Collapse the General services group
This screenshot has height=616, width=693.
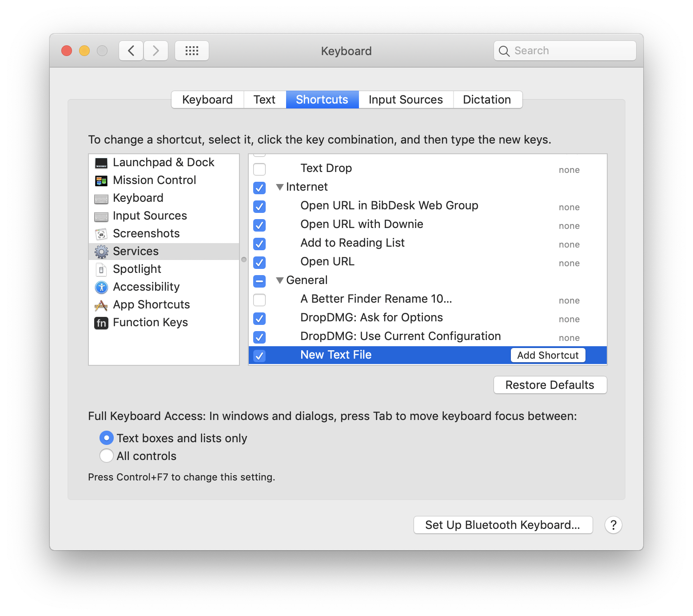click(x=280, y=281)
